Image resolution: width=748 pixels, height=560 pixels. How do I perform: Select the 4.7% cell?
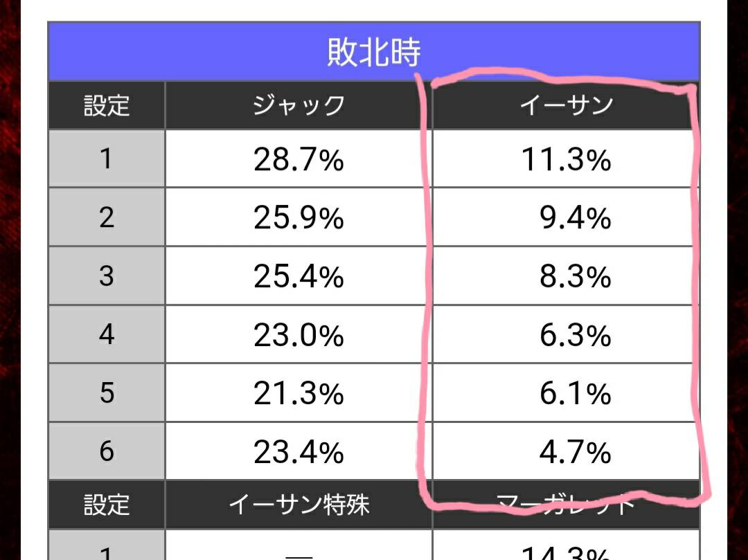567,451
